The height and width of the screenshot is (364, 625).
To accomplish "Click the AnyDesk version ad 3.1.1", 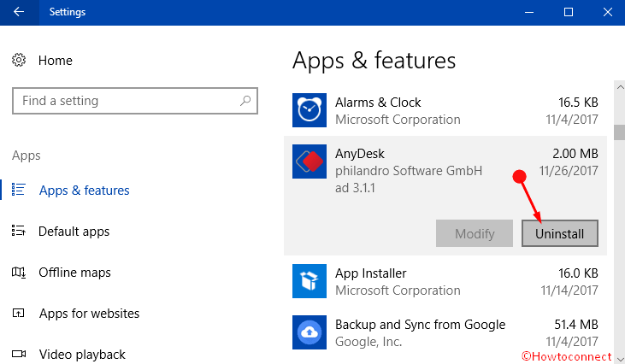I will (355, 188).
